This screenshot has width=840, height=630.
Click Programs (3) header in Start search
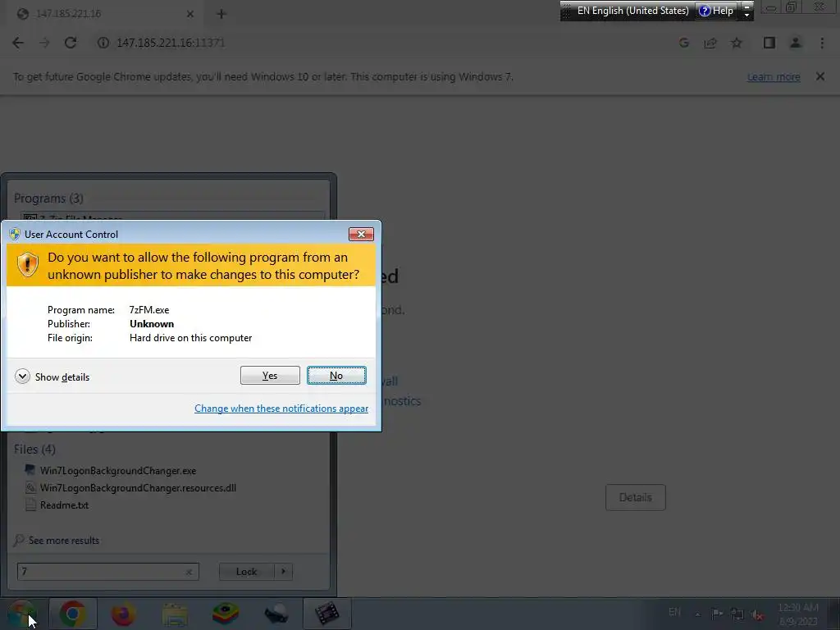click(x=48, y=199)
